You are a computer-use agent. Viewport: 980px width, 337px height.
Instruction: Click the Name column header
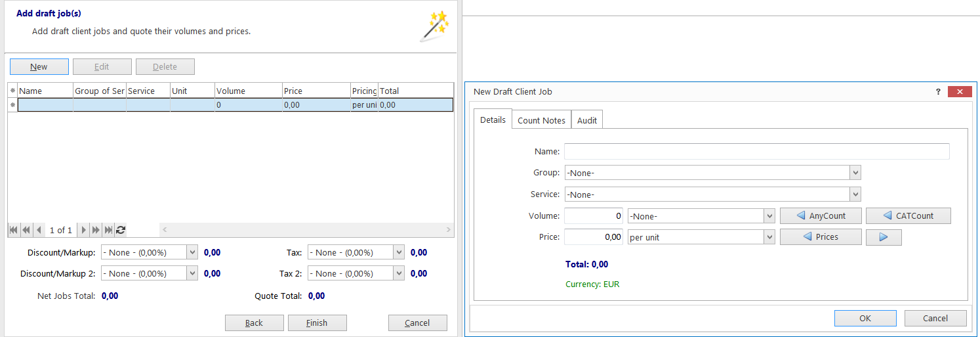tap(45, 91)
